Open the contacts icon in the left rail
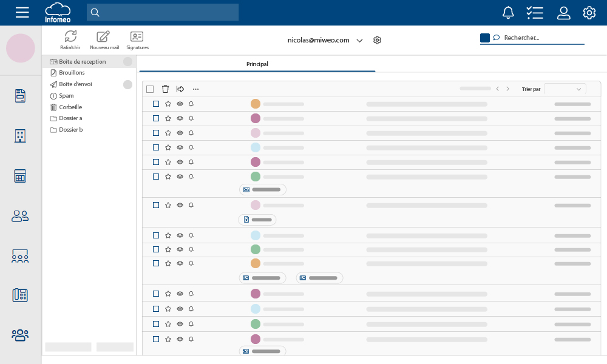The width and height of the screenshot is (607, 364). coord(20,215)
